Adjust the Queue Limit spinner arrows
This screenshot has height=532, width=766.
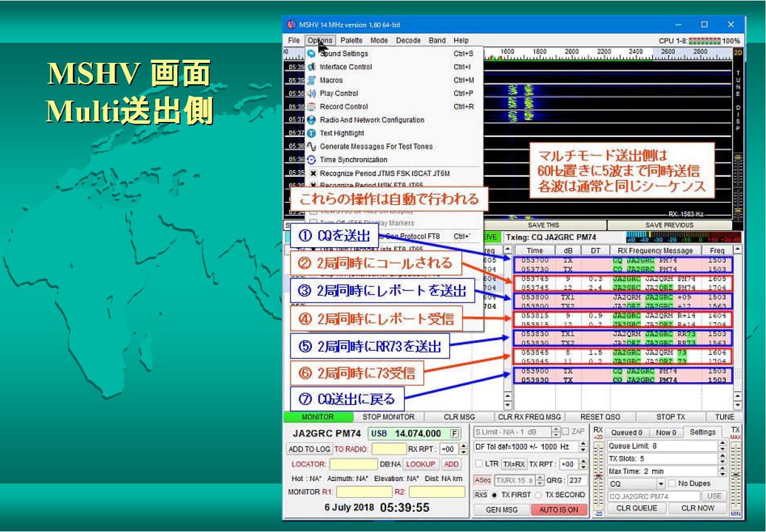coord(722,446)
